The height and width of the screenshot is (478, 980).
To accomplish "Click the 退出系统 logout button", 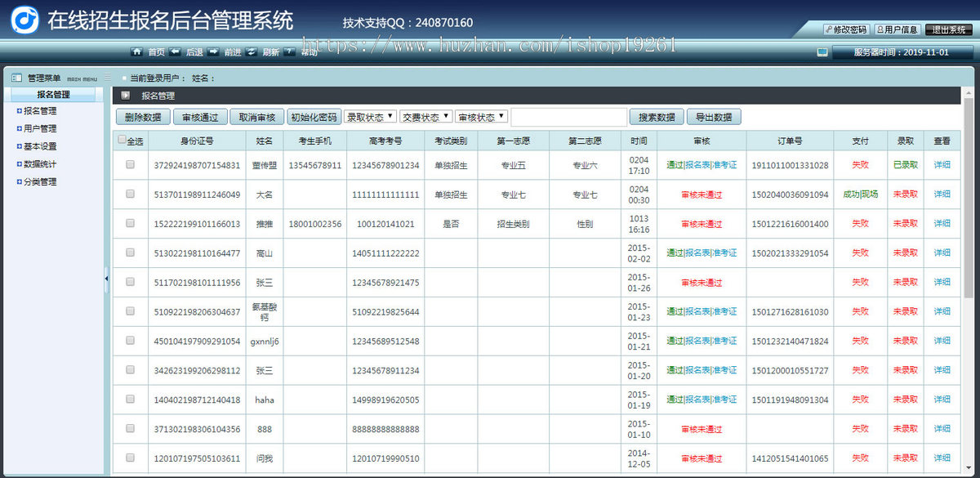I will [x=948, y=29].
